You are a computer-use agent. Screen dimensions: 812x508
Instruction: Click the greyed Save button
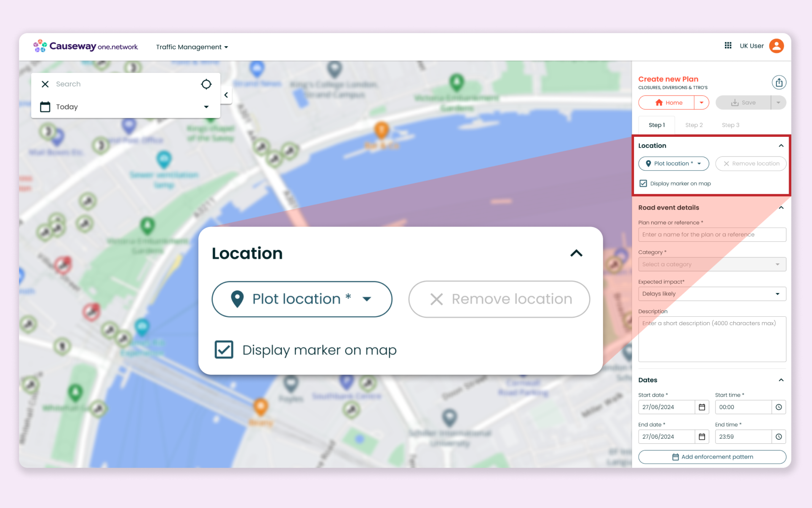pyautogui.click(x=743, y=103)
